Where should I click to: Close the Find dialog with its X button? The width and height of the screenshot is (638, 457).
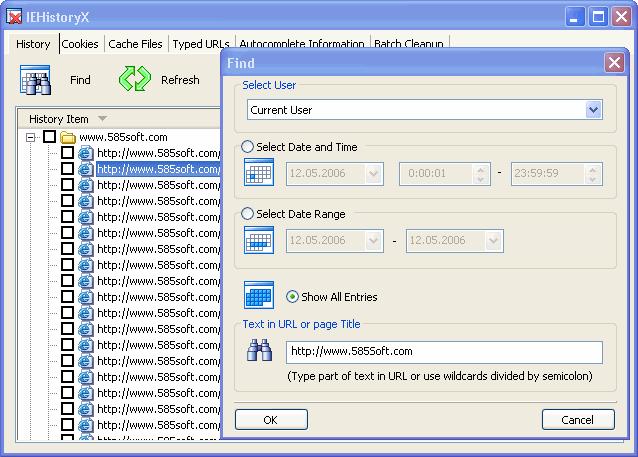point(614,63)
